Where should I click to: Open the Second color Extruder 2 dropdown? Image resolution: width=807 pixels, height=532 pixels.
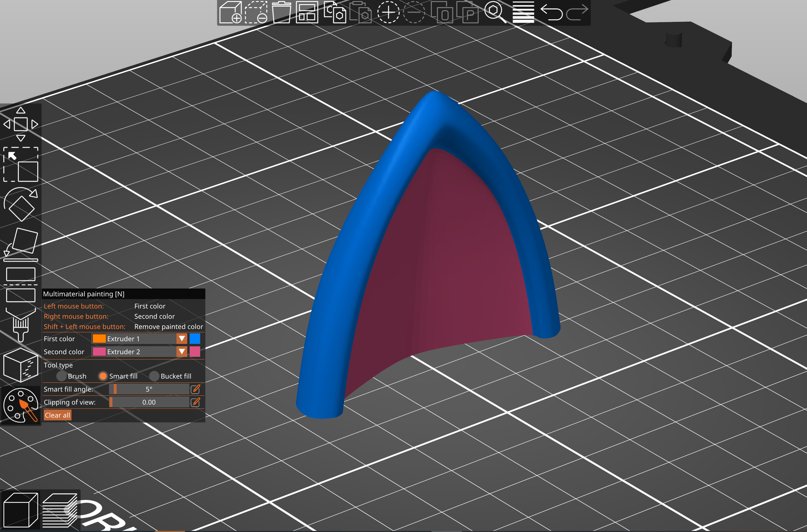click(x=139, y=351)
